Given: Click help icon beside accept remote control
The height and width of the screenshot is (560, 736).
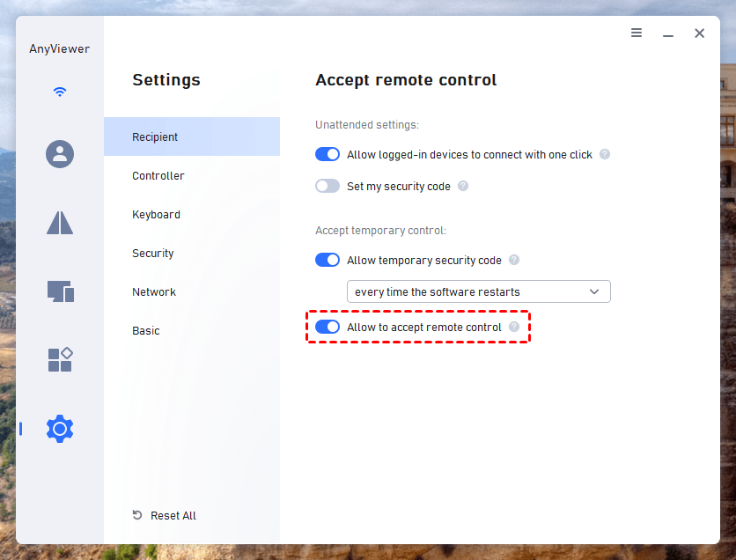Looking at the screenshot, I should 514,327.
